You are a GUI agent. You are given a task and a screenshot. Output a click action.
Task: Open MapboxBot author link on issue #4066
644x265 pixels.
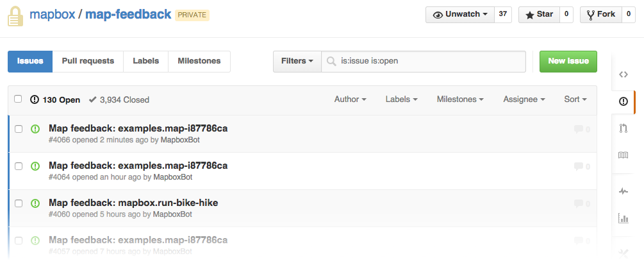[180, 140]
